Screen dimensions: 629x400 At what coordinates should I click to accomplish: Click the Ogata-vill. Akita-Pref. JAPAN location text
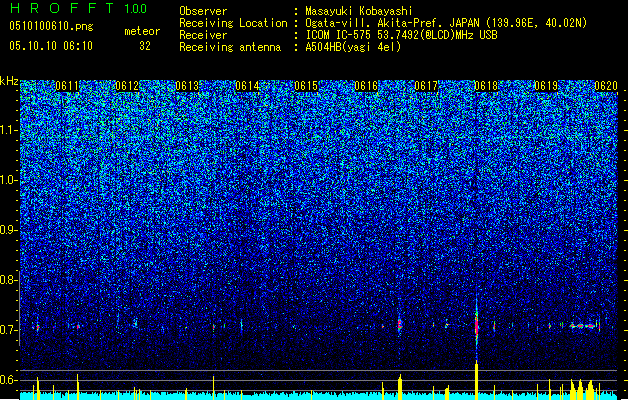click(446, 23)
